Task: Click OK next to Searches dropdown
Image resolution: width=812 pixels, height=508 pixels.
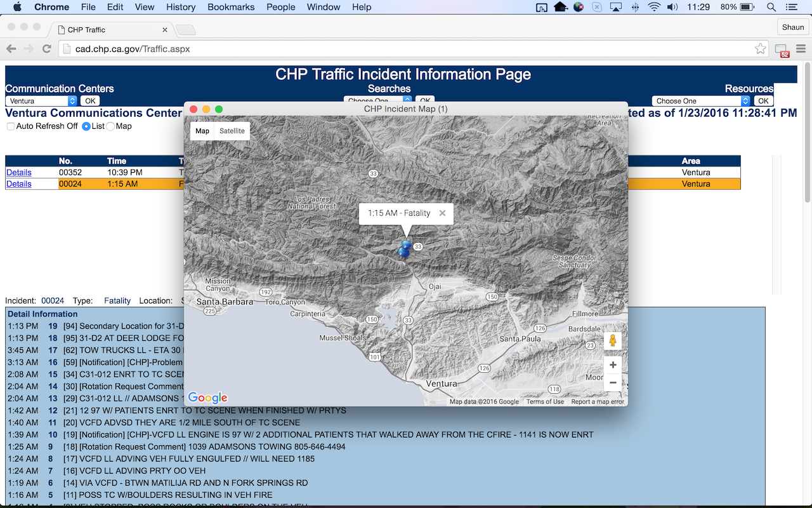Action: pyautogui.click(x=425, y=100)
